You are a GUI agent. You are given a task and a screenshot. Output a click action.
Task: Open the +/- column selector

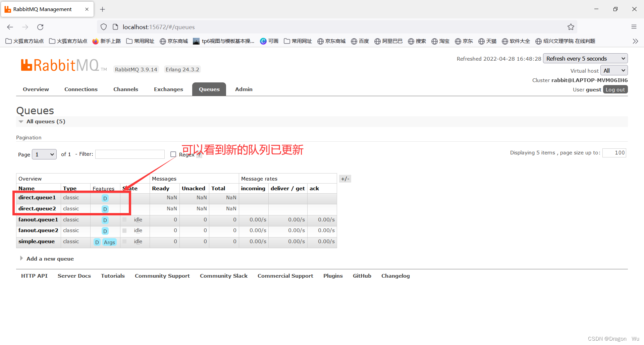[x=345, y=179]
